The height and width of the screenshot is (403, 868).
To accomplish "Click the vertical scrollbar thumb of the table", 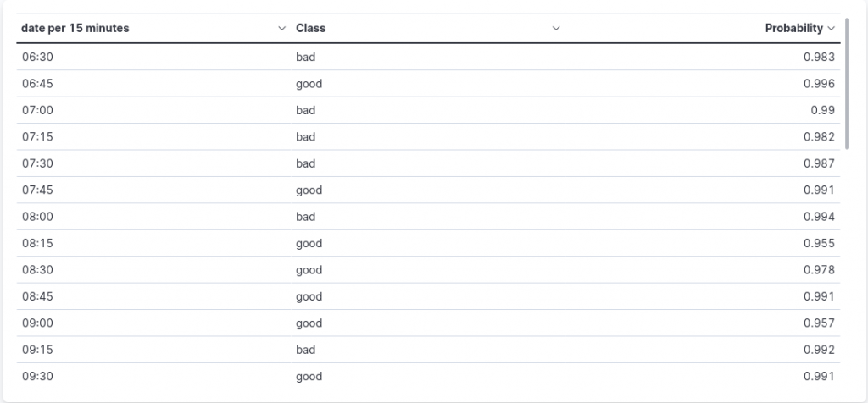I will (x=847, y=84).
